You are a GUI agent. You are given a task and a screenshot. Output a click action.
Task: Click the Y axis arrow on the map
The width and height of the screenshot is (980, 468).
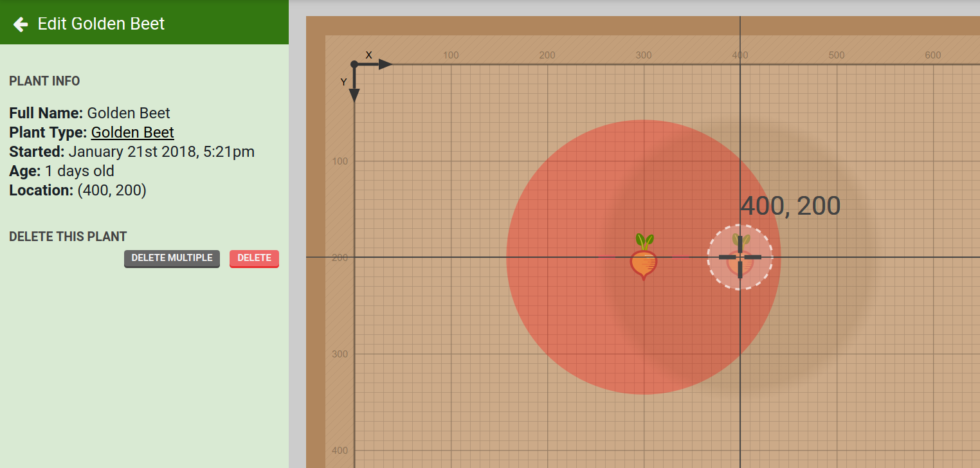click(x=354, y=95)
